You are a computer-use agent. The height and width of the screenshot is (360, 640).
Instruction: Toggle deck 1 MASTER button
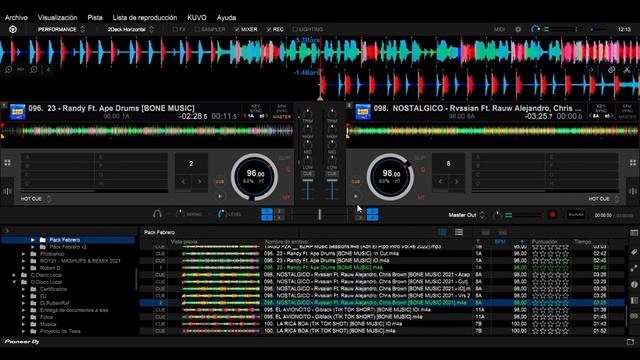click(282, 117)
